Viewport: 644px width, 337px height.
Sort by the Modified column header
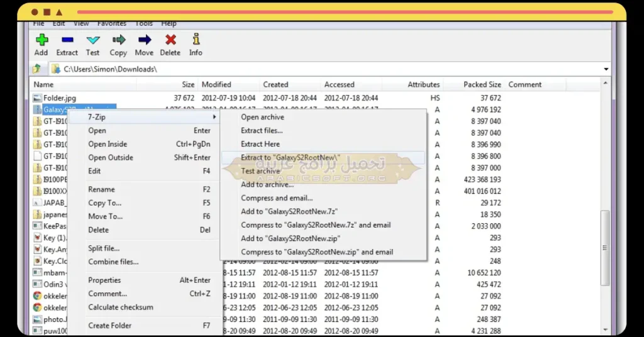pyautogui.click(x=228, y=84)
